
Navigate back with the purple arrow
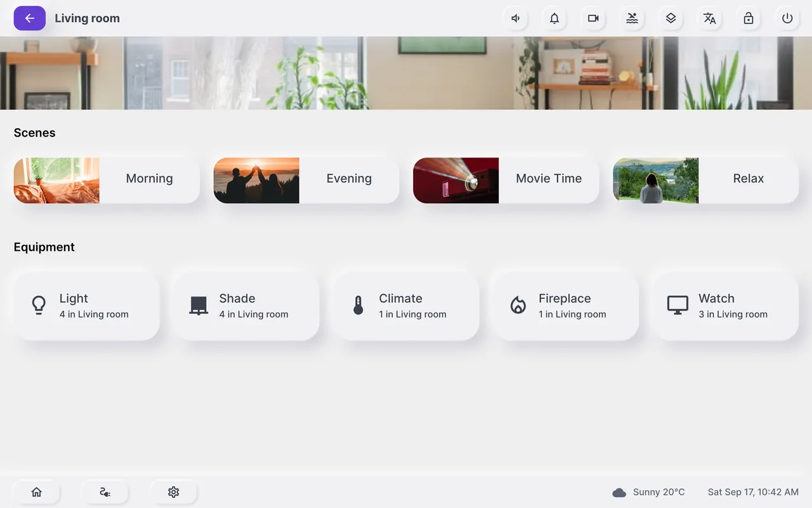30,18
